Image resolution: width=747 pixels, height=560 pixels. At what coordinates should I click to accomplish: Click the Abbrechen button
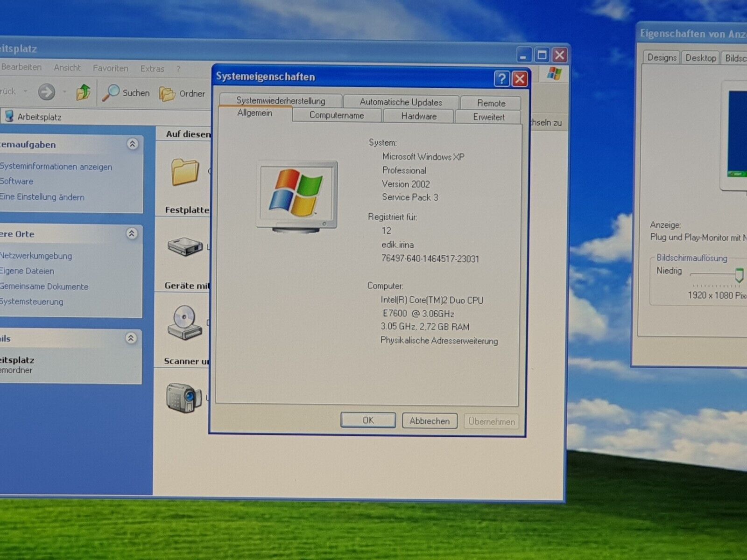tap(430, 421)
